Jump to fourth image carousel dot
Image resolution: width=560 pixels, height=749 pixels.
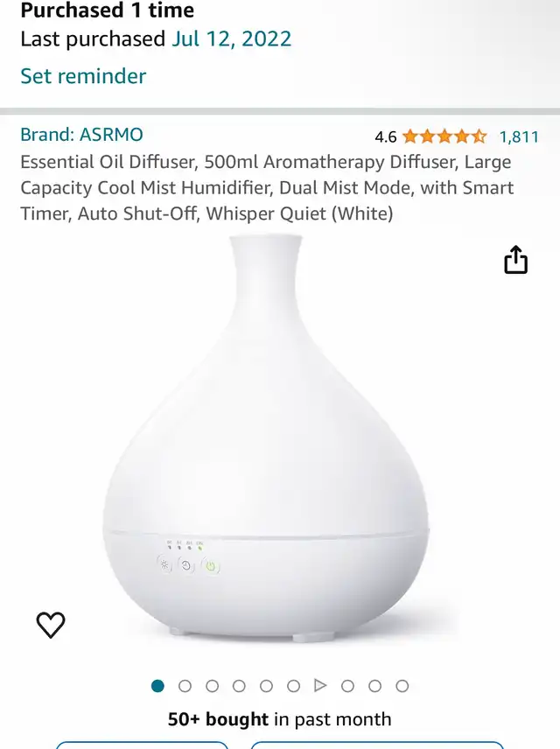pyautogui.click(x=239, y=686)
